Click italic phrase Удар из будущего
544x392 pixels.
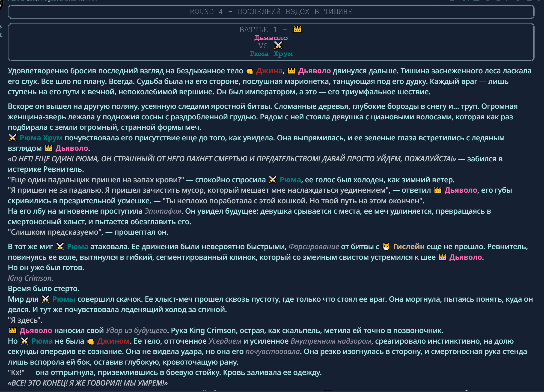tap(136, 330)
